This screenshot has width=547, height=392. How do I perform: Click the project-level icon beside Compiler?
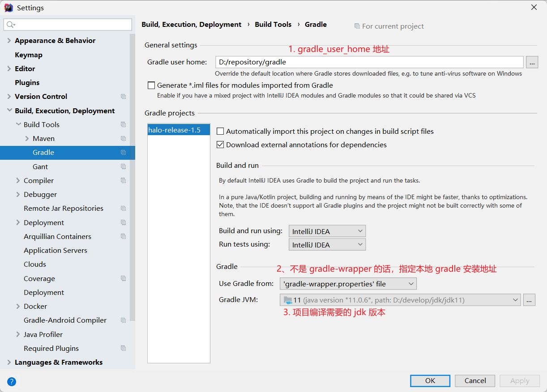[123, 181]
